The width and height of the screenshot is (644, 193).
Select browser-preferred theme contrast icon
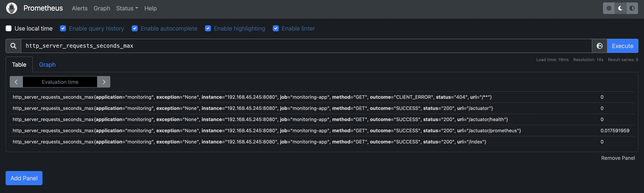pyautogui.click(x=632, y=8)
